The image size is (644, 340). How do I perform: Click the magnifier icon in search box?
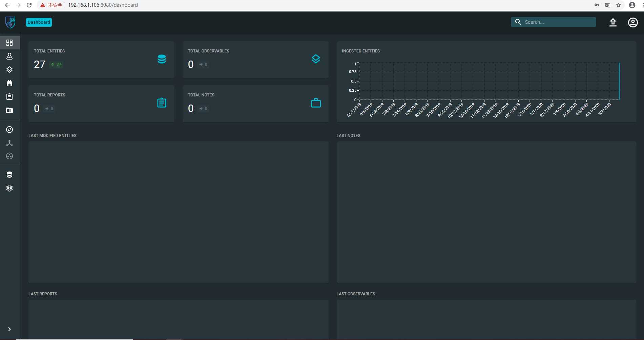pos(518,22)
